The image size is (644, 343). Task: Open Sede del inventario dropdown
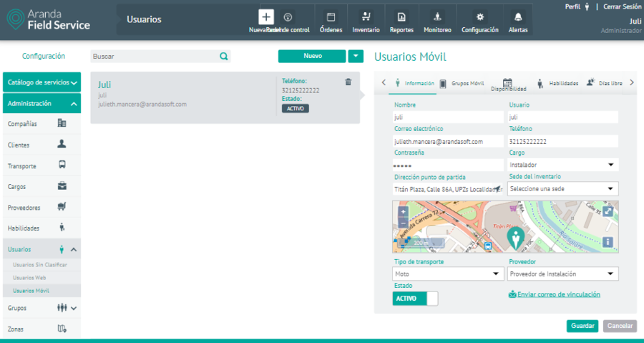point(562,189)
